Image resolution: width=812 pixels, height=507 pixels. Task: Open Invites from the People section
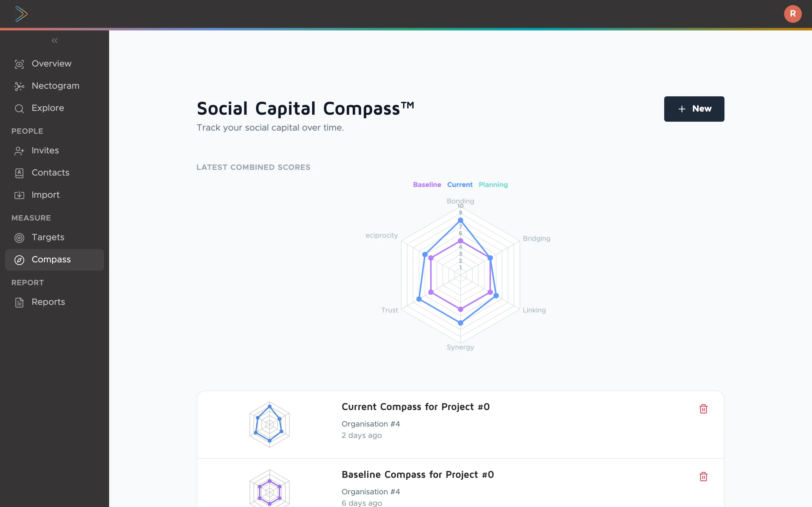click(x=45, y=151)
